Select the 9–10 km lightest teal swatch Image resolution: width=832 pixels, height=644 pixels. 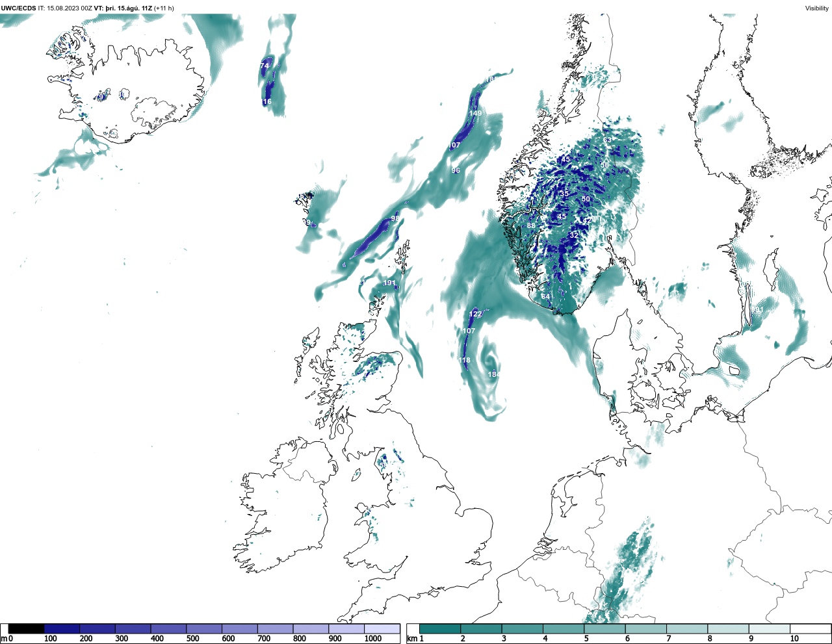pyautogui.click(x=770, y=629)
